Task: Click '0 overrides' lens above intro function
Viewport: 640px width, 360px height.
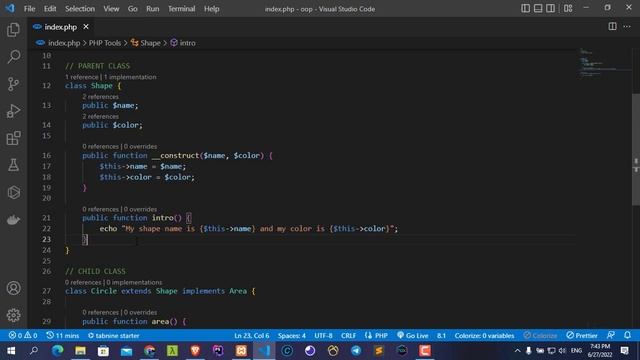Action: [140, 209]
